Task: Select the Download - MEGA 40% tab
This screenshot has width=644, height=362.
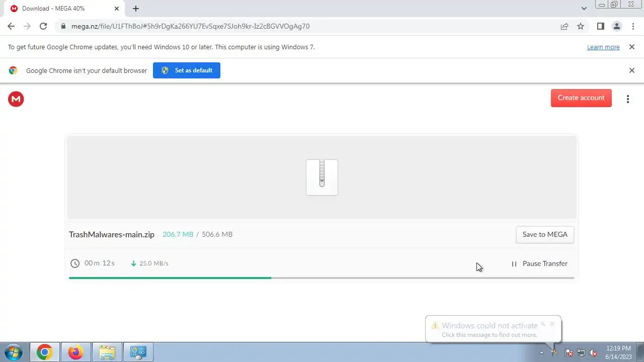Action: coord(63,9)
